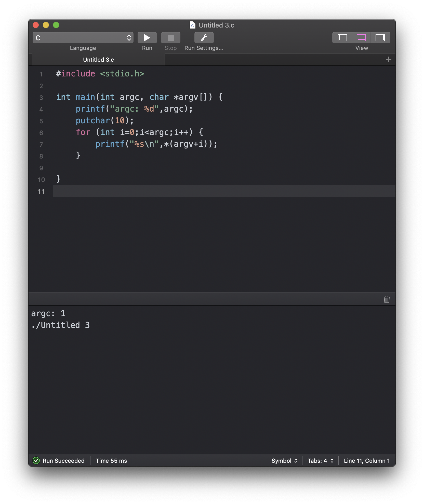424x504 pixels.
Task: Toggle the bottom console panel view
Action: 361,38
